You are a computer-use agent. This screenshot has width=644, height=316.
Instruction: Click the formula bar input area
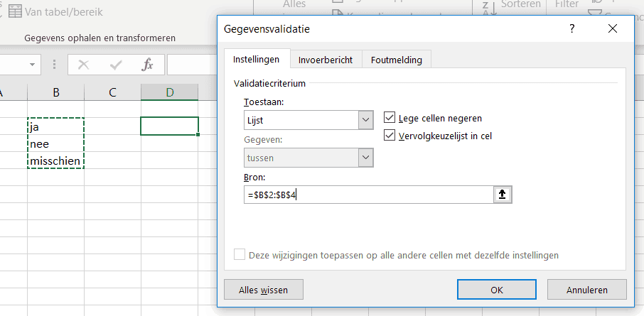[x=192, y=65]
